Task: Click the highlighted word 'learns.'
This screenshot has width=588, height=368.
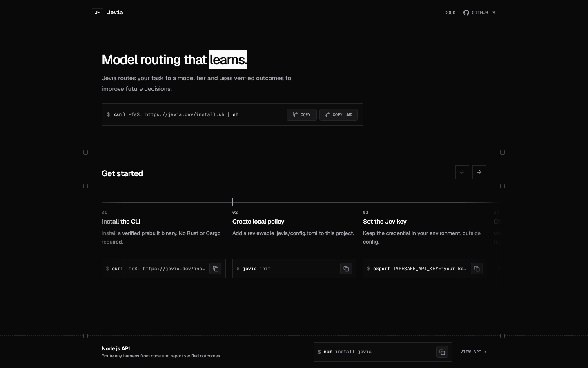Action: 228,60
